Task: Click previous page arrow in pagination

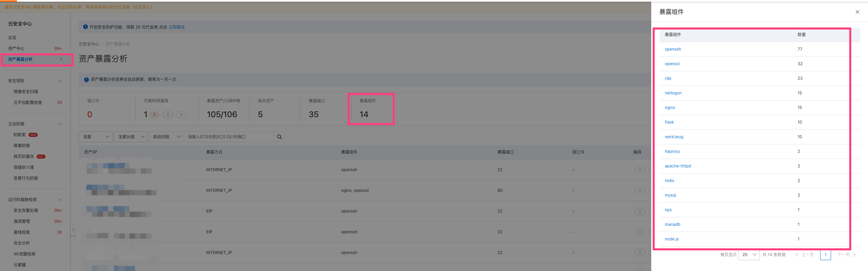Action: coord(797,254)
